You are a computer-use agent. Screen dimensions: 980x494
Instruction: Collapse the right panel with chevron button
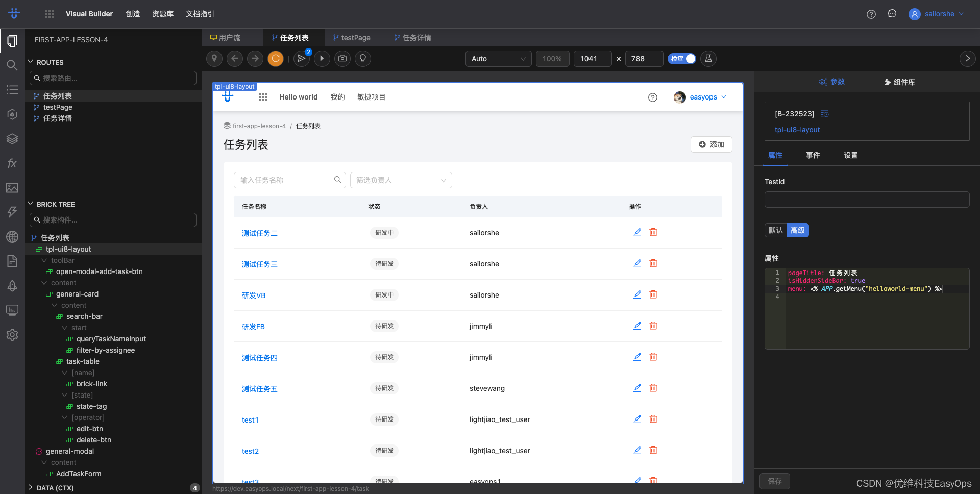click(968, 59)
